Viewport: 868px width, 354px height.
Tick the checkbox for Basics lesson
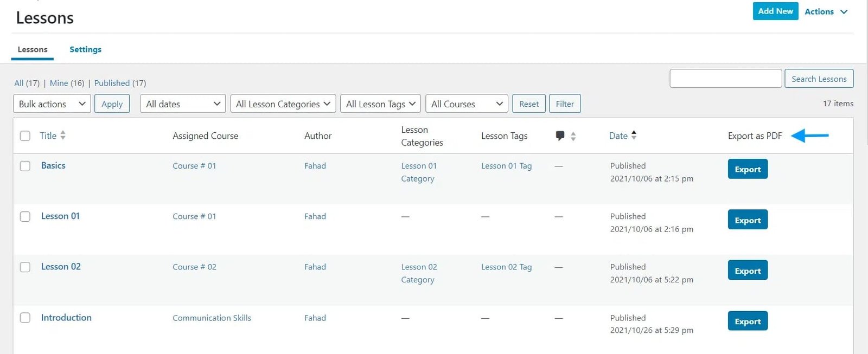pyautogui.click(x=25, y=166)
